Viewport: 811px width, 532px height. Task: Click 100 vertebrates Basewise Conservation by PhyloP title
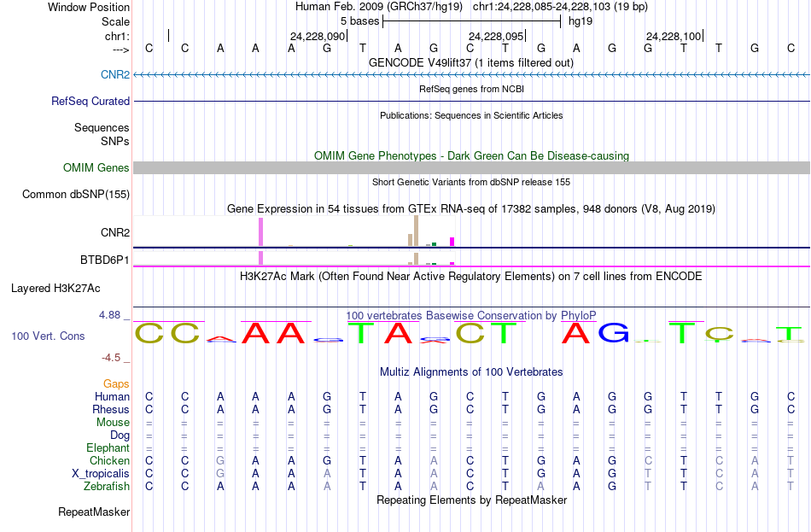(x=471, y=315)
